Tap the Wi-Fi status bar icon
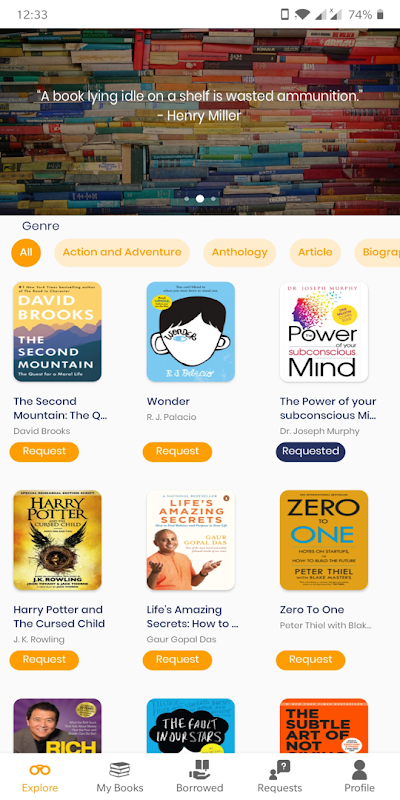This screenshot has width=400, height=800. [x=303, y=15]
